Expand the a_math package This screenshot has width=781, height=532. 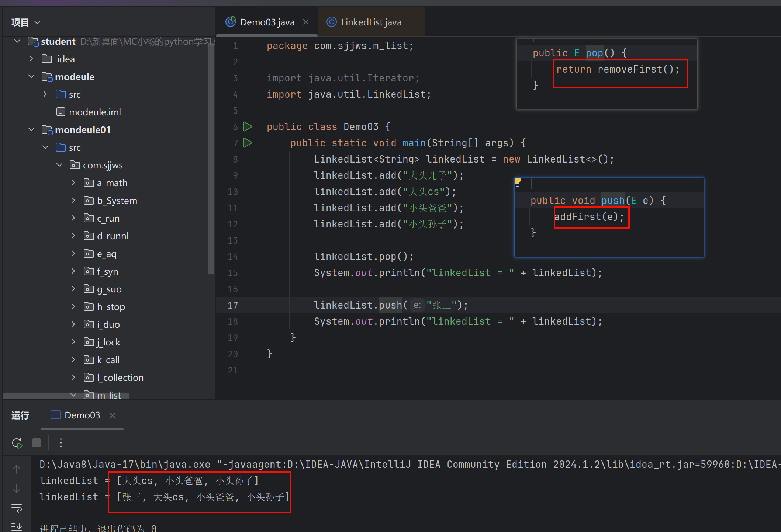click(73, 183)
